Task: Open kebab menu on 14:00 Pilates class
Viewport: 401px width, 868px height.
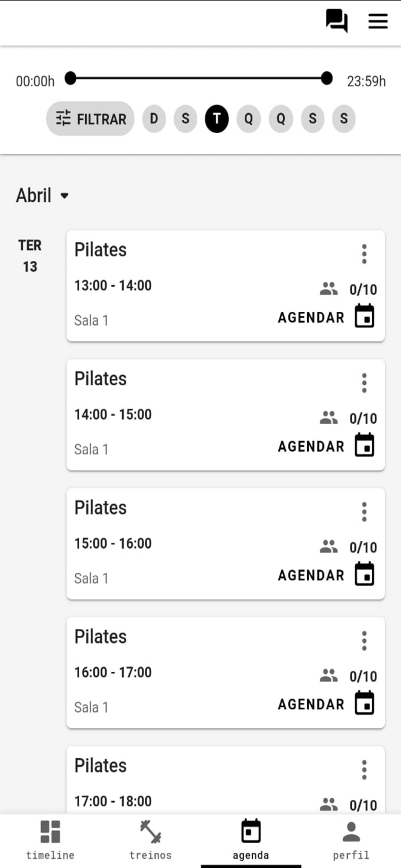Action: click(364, 382)
